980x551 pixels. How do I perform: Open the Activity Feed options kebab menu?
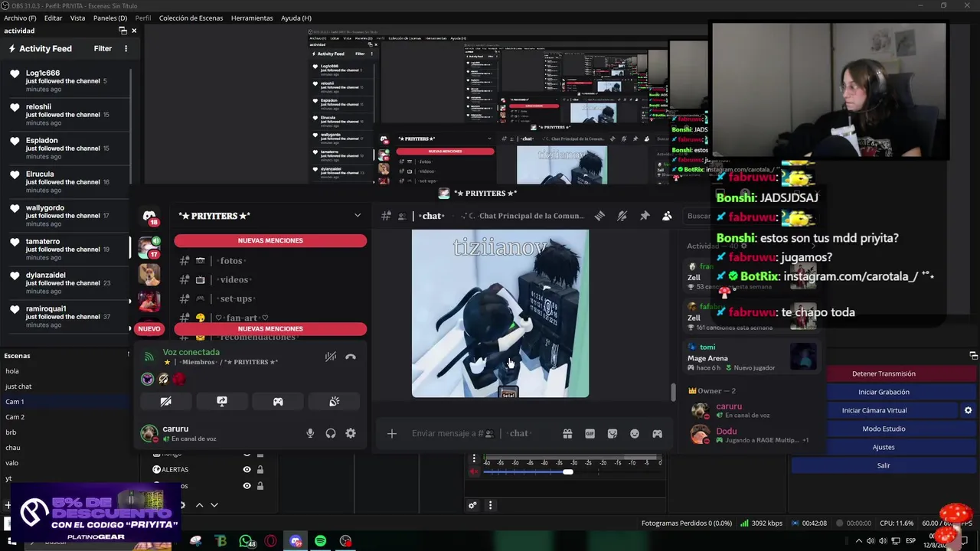(126, 48)
